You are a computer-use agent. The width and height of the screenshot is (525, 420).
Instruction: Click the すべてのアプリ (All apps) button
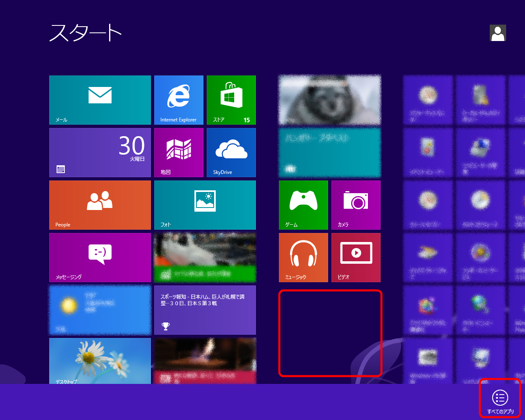[500, 401]
